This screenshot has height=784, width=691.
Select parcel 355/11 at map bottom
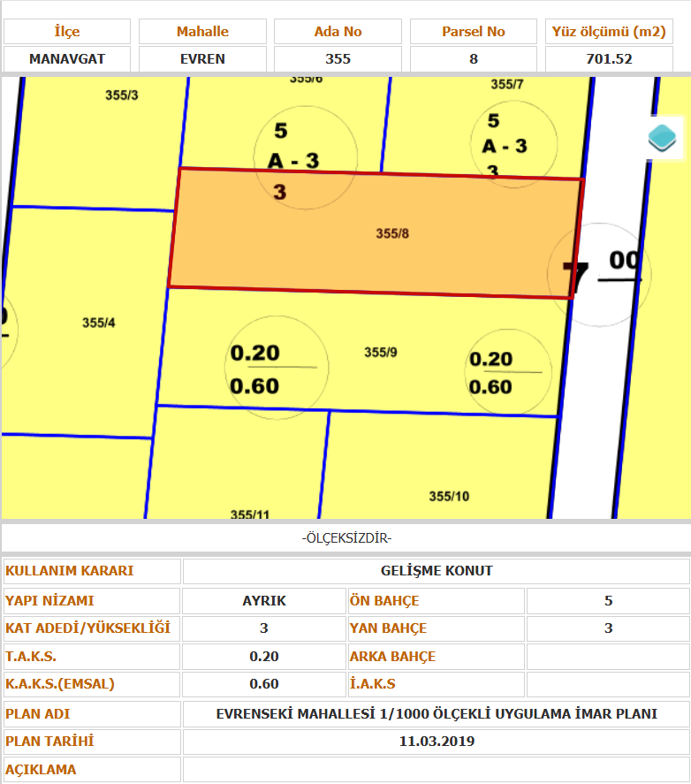click(249, 514)
